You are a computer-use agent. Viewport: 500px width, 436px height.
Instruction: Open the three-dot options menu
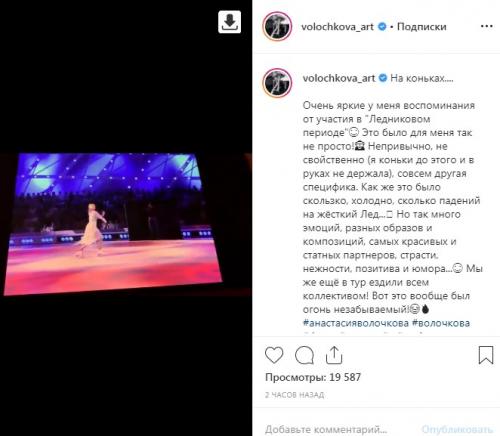point(486,26)
